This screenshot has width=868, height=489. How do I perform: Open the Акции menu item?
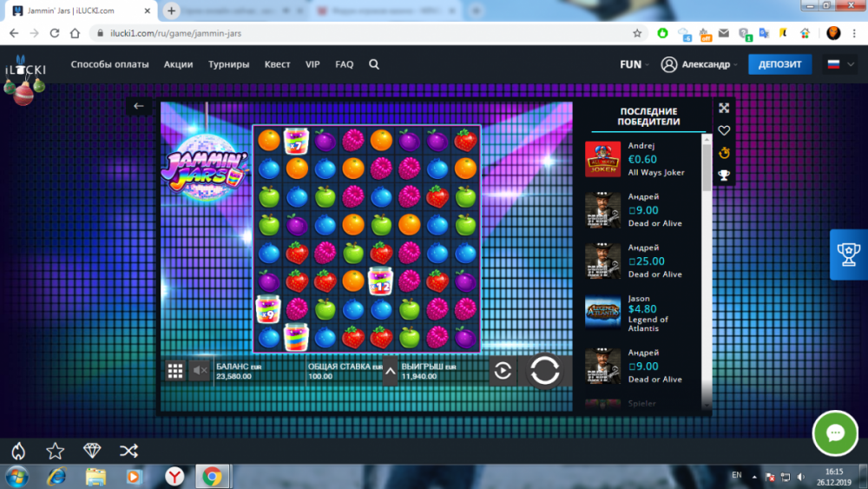click(178, 64)
